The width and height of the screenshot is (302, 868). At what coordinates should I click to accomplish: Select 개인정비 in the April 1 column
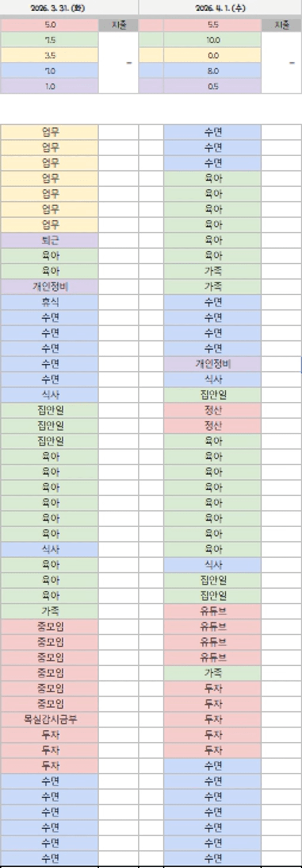[213, 364]
